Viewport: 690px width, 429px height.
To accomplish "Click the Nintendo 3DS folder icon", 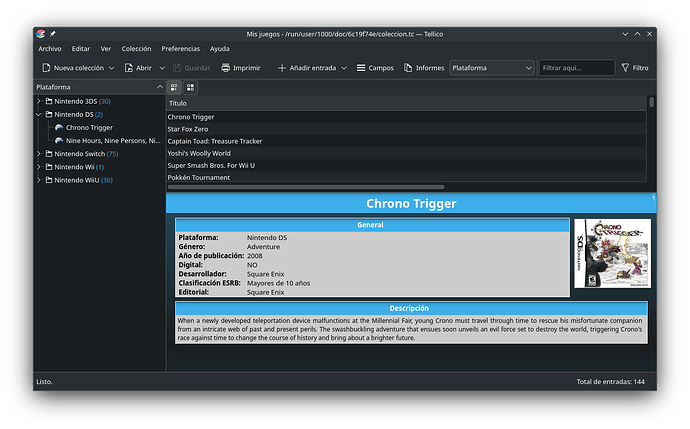I will (49, 101).
